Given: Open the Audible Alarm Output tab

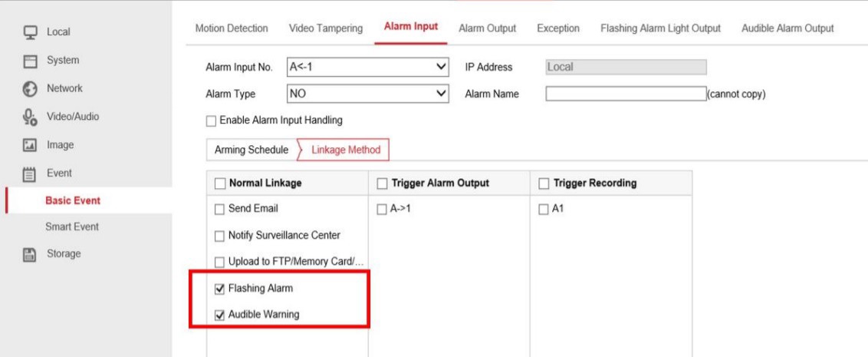Looking at the screenshot, I should click(x=787, y=28).
